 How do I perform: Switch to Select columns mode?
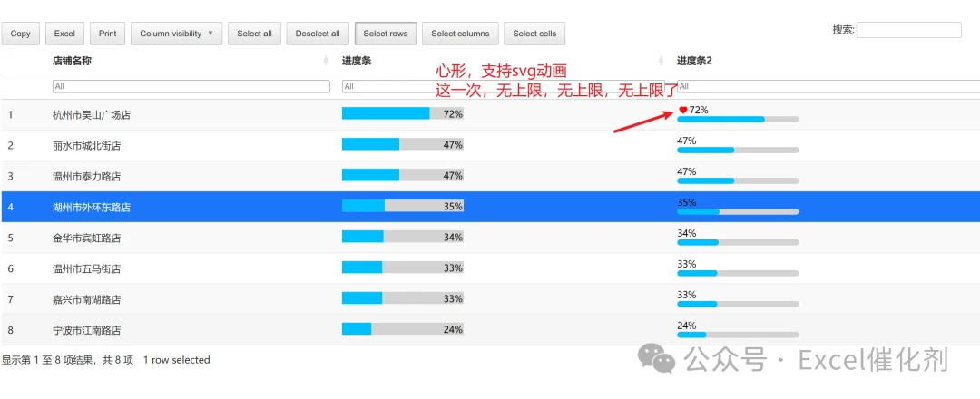pyautogui.click(x=460, y=34)
